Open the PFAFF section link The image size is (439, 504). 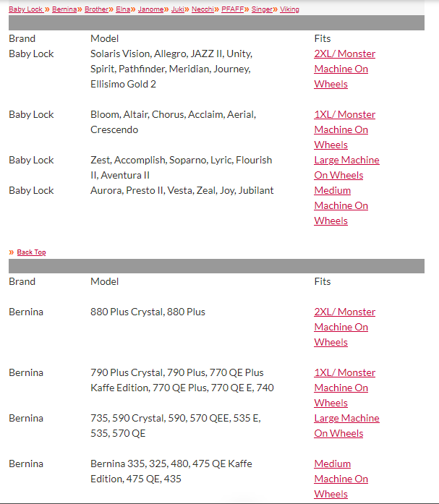pos(232,9)
